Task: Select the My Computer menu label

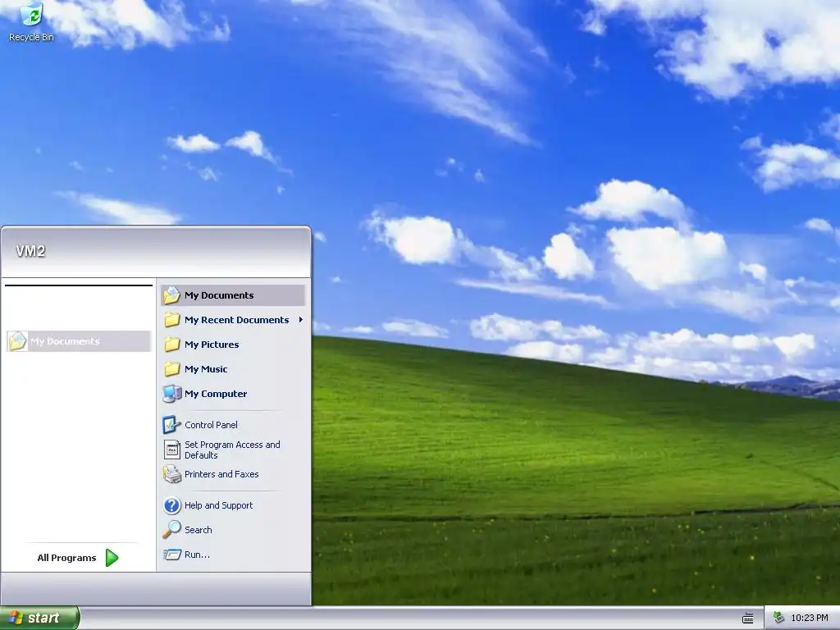Action: pyautogui.click(x=216, y=394)
